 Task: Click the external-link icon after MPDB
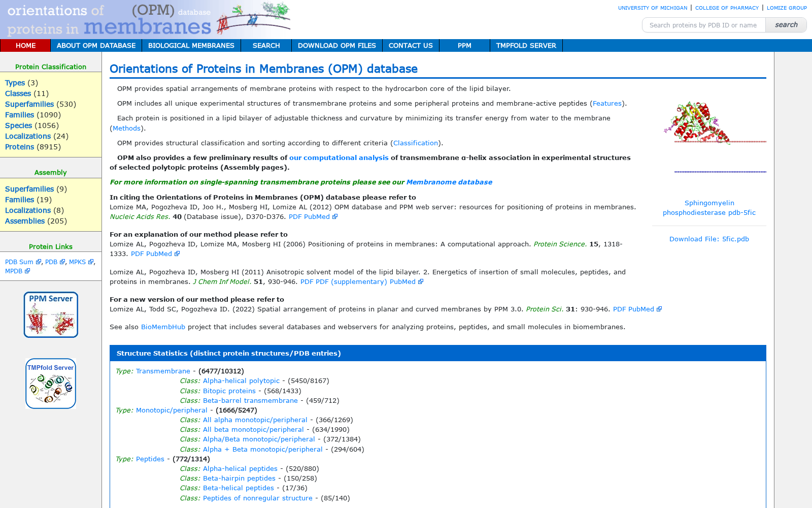tap(27, 271)
